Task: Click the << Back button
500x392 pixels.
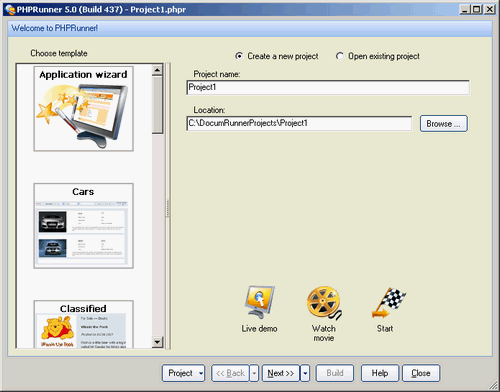Action: point(230,373)
